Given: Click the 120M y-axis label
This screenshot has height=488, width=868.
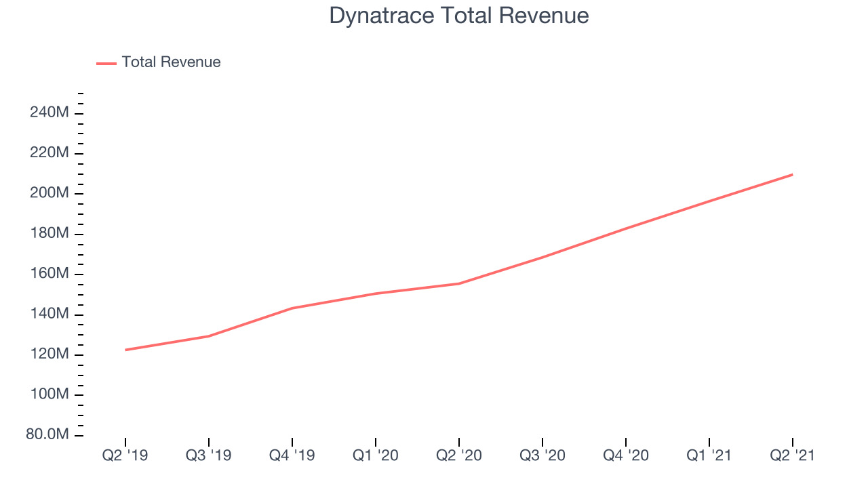Looking at the screenshot, I should pyautogui.click(x=50, y=354).
